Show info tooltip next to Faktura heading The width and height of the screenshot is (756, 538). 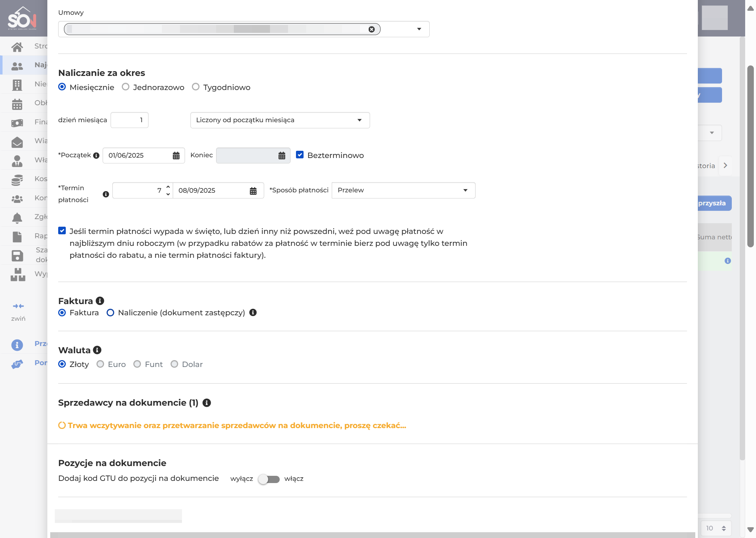coord(100,301)
